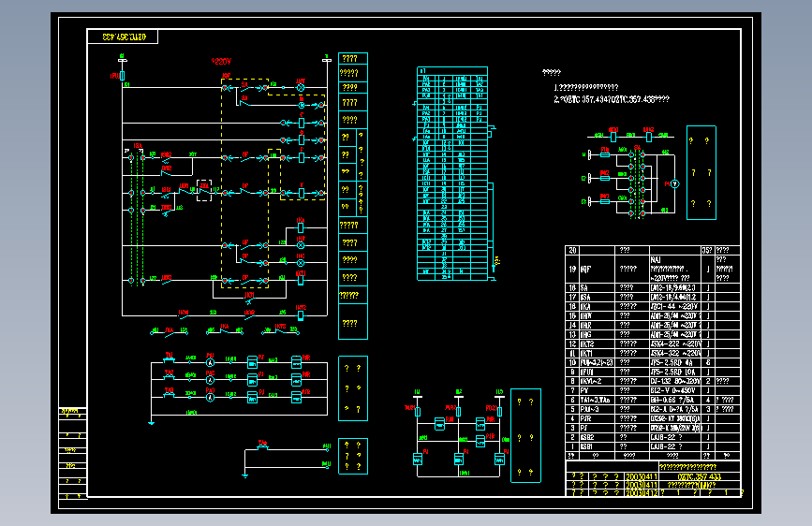This screenshot has height=526, width=812.
Task: Click the IKT1 cell in the parts list
Action: (x=598, y=353)
